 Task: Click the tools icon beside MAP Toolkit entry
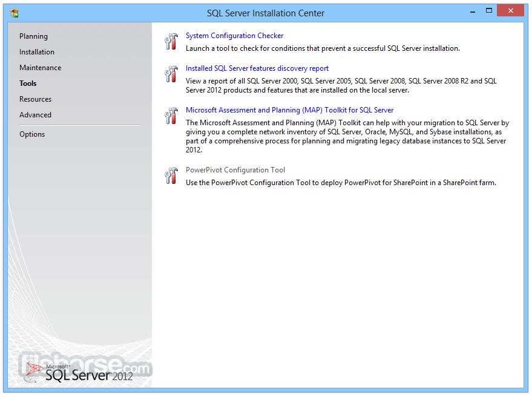(171, 116)
